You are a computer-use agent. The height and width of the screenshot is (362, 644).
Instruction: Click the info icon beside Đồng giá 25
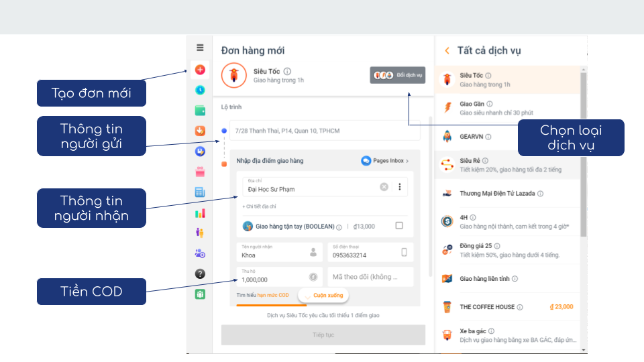click(x=497, y=246)
